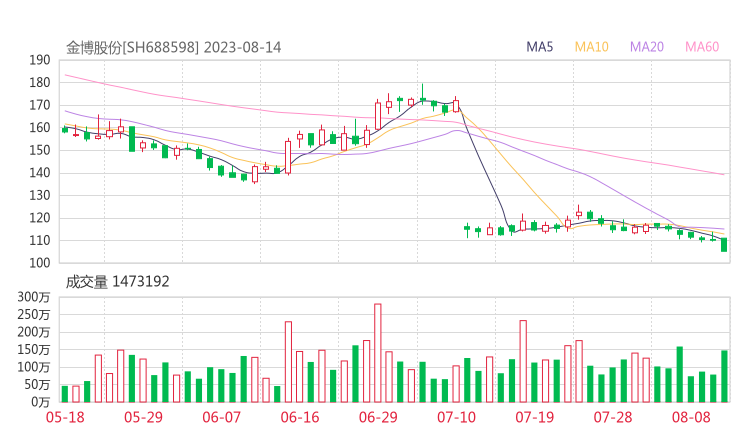Image resolution: width=740 pixels, height=440 pixels.
Task: Click the 250万 volume axis label
Action: click(x=34, y=314)
